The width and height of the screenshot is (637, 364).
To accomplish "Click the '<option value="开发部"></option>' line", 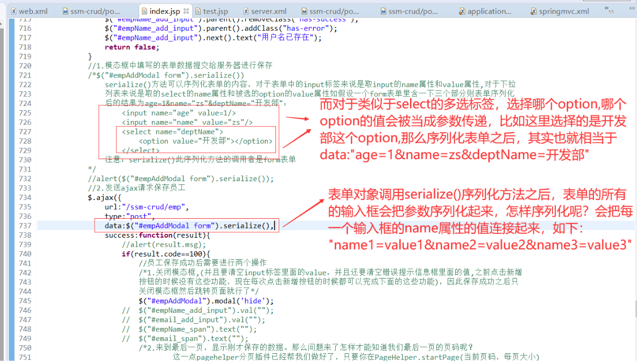I will pos(206,141).
